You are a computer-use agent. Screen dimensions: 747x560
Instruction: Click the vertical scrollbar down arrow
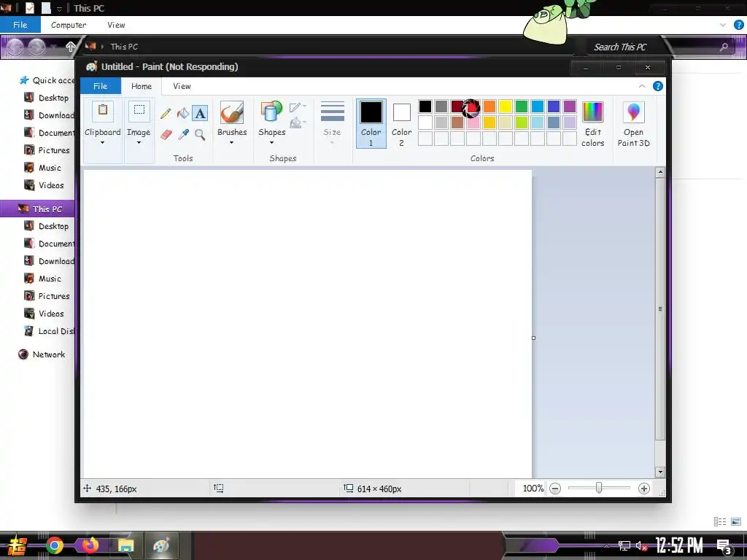(x=659, y=472)
